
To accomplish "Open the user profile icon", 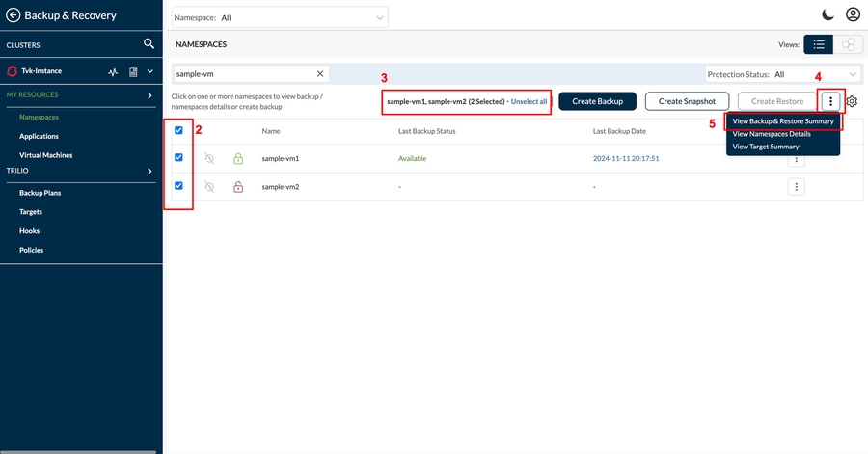I will coord(853,14).
